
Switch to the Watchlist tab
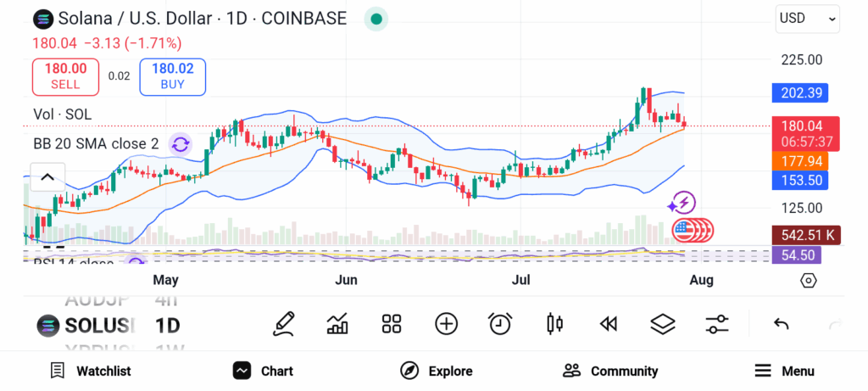tap(90, 371)
